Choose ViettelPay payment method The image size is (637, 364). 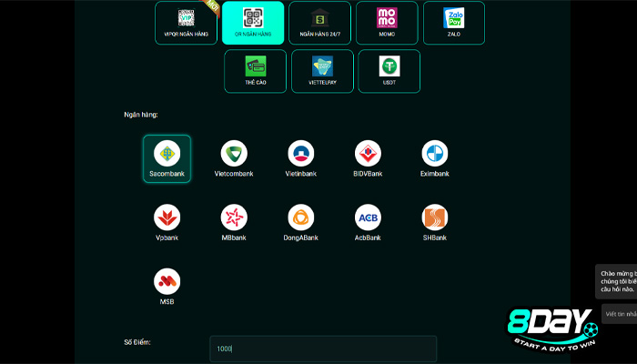pyautogui.click(x=322, y=71)
